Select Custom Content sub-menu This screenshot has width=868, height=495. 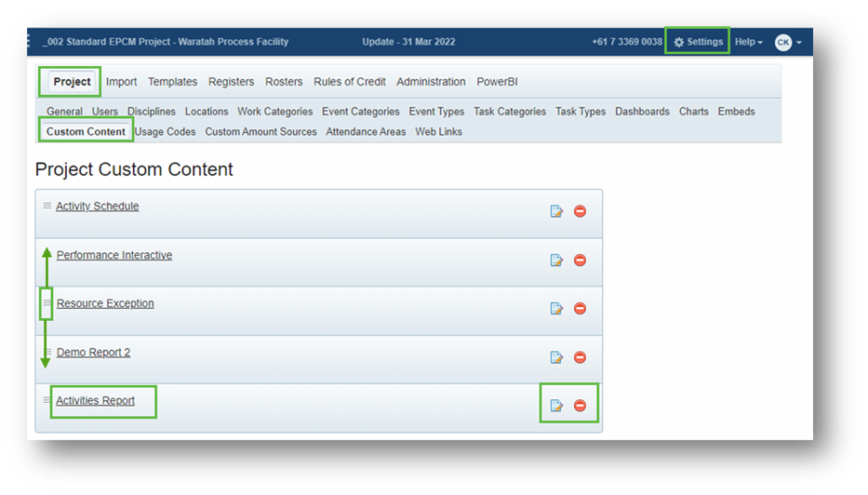pos(86,131)
